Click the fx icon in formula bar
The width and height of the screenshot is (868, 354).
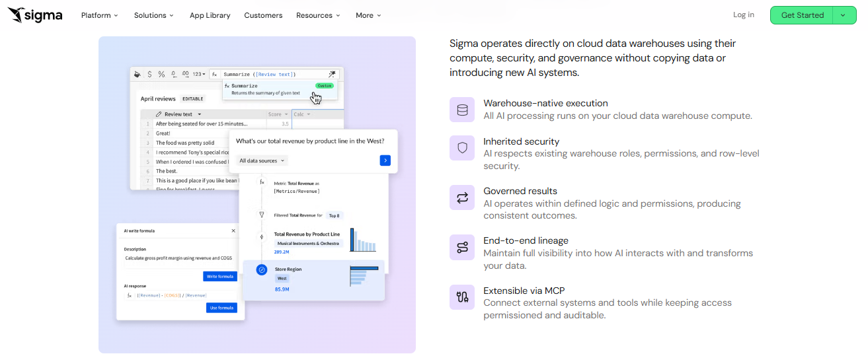(x=215, y=75)
